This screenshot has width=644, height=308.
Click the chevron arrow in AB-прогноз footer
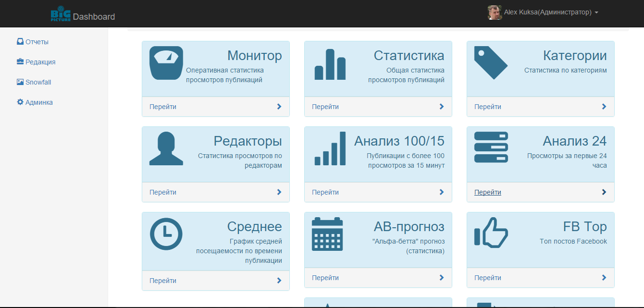[x=442, y=278]
